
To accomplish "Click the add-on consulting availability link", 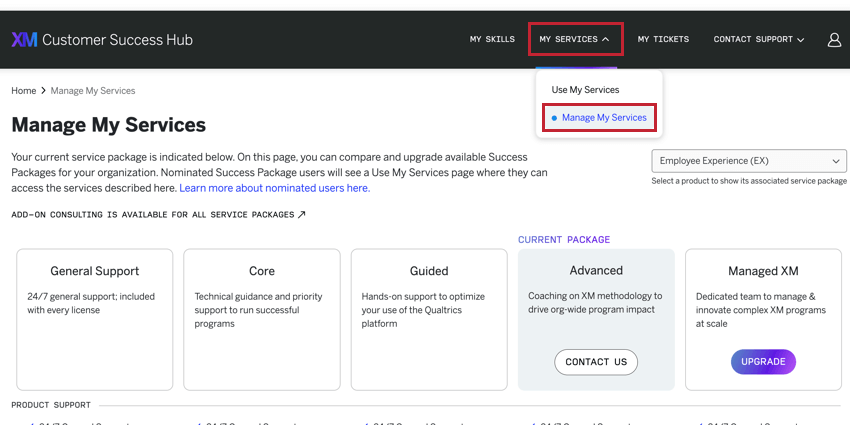I will (x=153, y=215).
